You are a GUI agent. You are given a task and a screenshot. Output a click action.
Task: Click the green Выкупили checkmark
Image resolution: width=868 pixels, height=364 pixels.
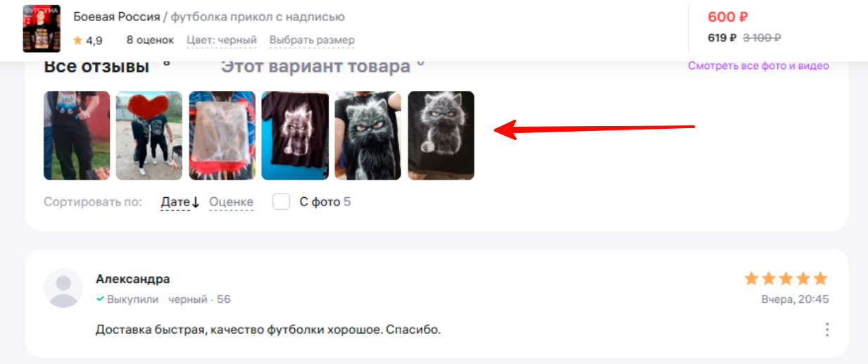coord(101,299)
